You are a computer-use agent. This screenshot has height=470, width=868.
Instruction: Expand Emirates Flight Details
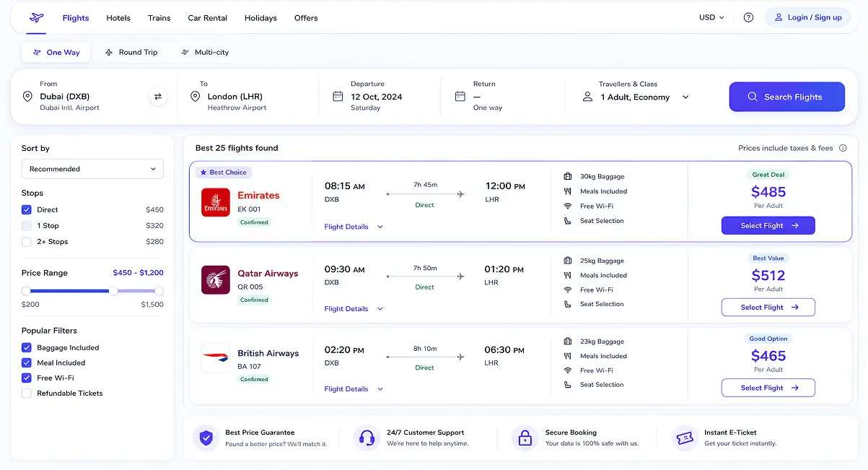pyautogui.click(x=354, y=227)
